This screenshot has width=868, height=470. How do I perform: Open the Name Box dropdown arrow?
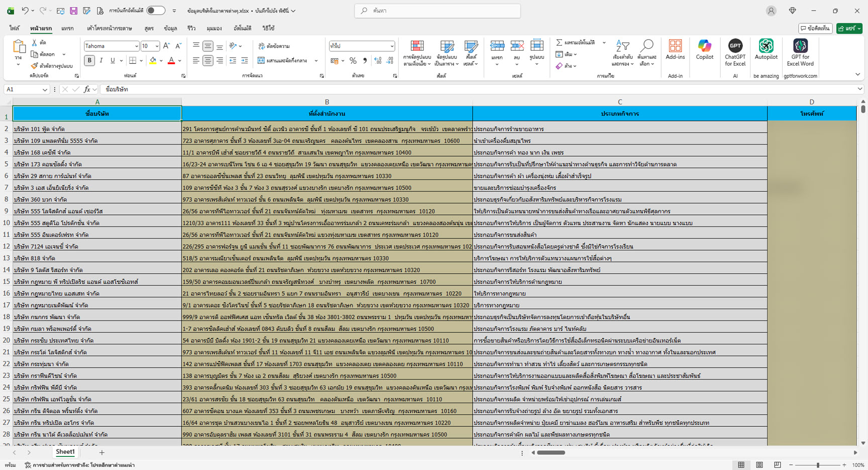[45, 89]
